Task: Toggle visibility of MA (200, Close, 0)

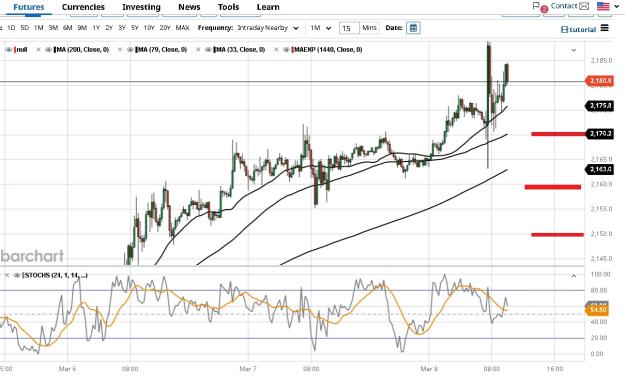Action: click(48, 50)
